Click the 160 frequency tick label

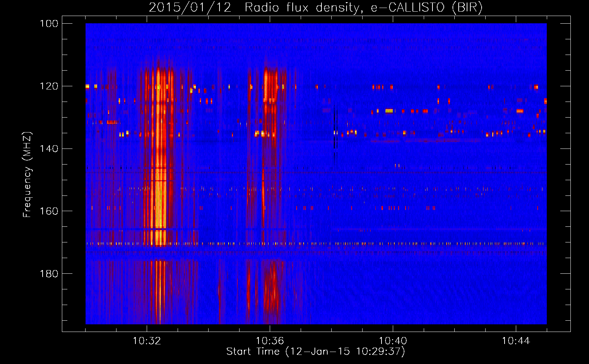49,211
